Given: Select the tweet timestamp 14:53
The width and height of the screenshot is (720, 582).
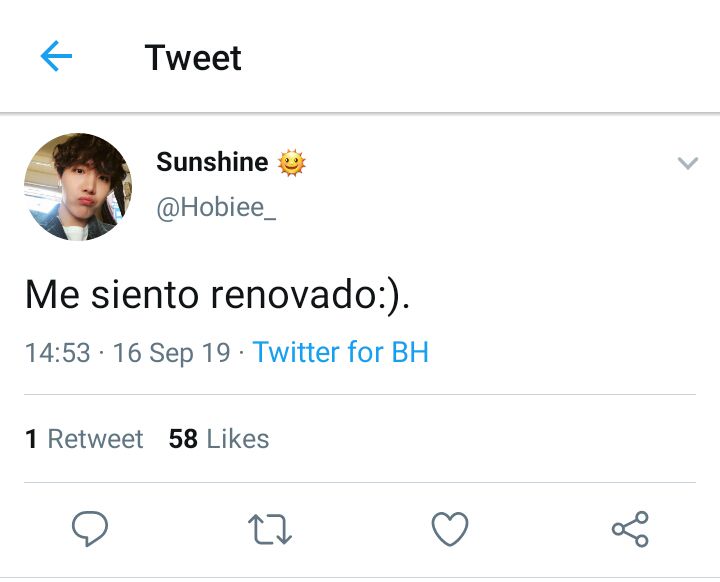Looking at the screenshot, I should pyautogui.click(x=58, y=353).
